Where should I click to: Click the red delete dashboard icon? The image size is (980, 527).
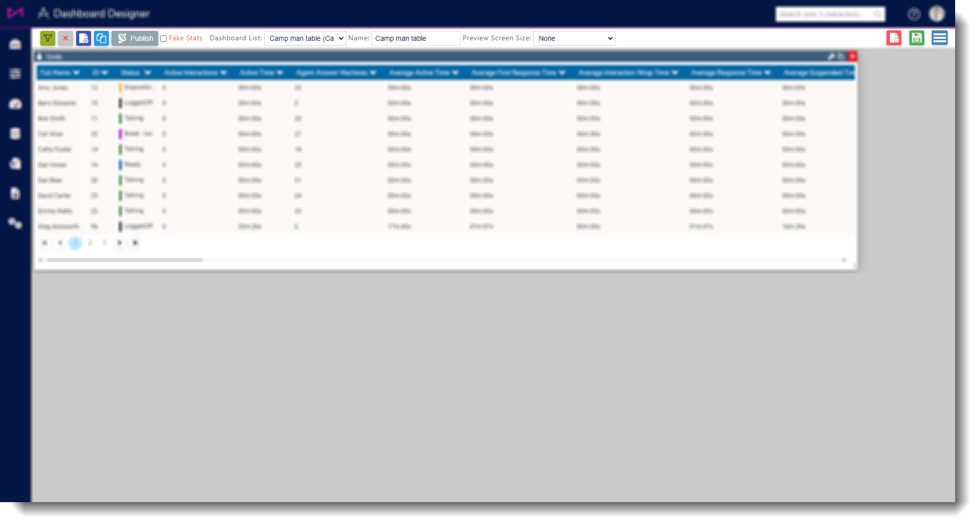click(894, 38)
